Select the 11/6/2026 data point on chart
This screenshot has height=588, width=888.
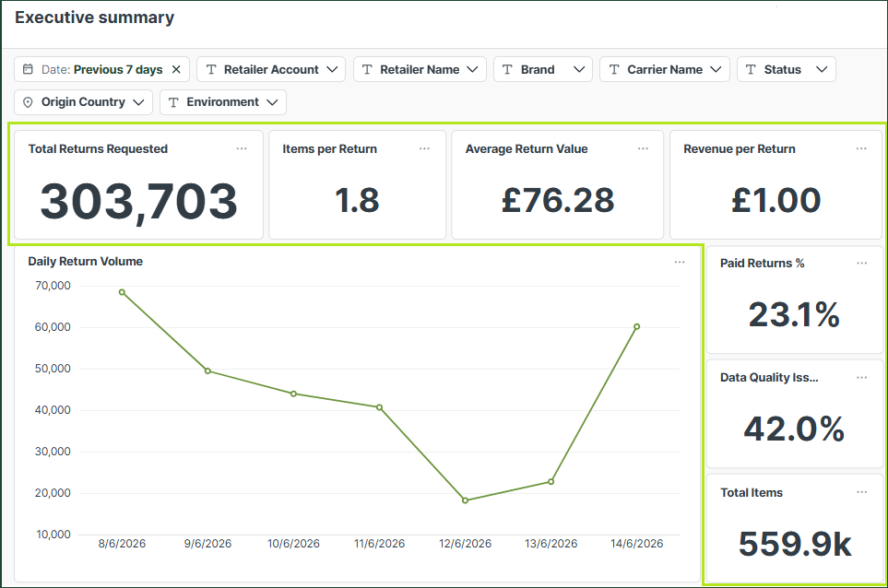379,407
